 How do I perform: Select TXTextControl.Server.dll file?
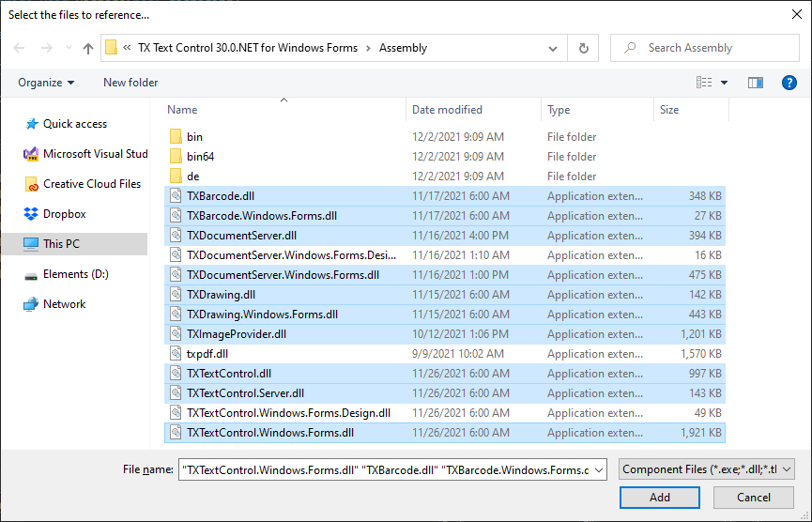[x=445, y=393]
